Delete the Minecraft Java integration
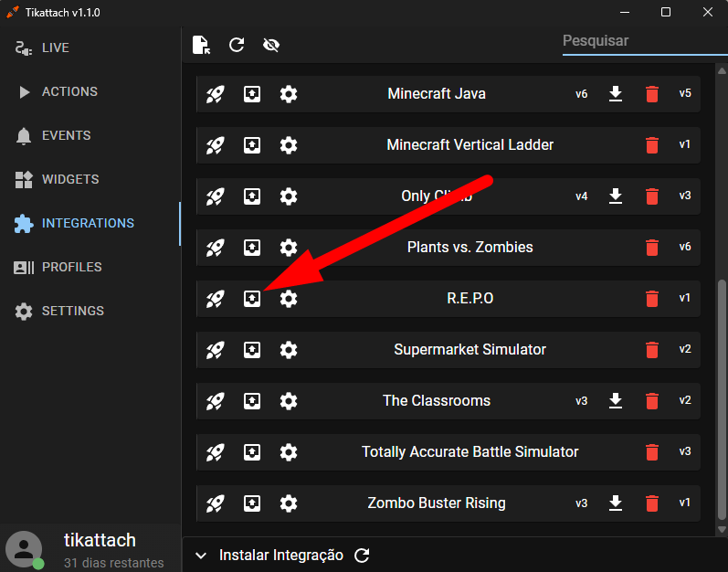 [652, 94]
